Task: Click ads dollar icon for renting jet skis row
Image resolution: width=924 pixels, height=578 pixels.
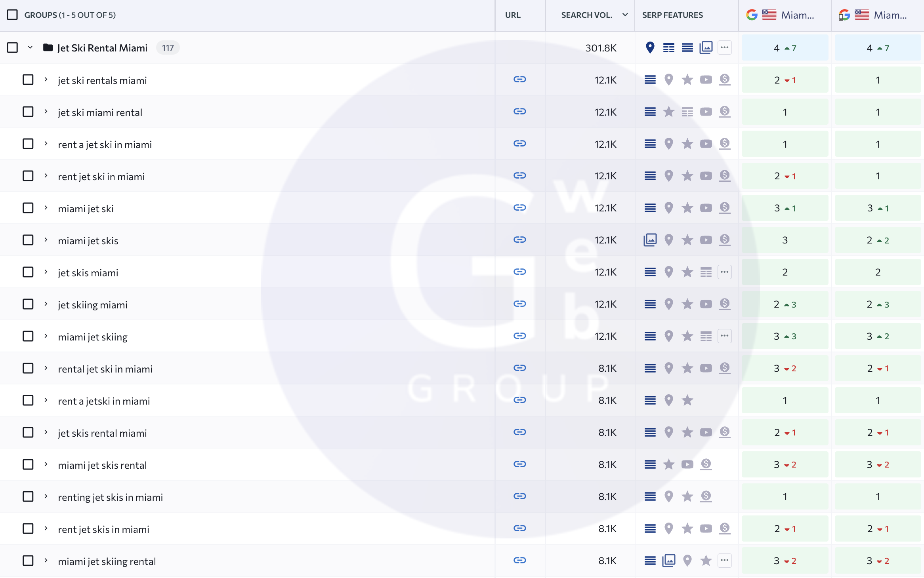Action: pyautogui.click(x=706, y=496)
